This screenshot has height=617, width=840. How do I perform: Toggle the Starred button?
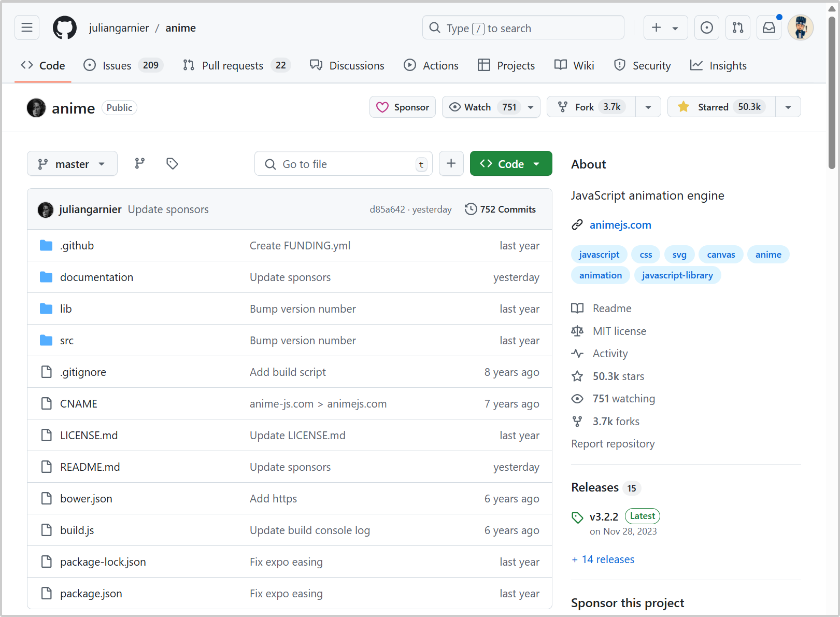(721, 107)
